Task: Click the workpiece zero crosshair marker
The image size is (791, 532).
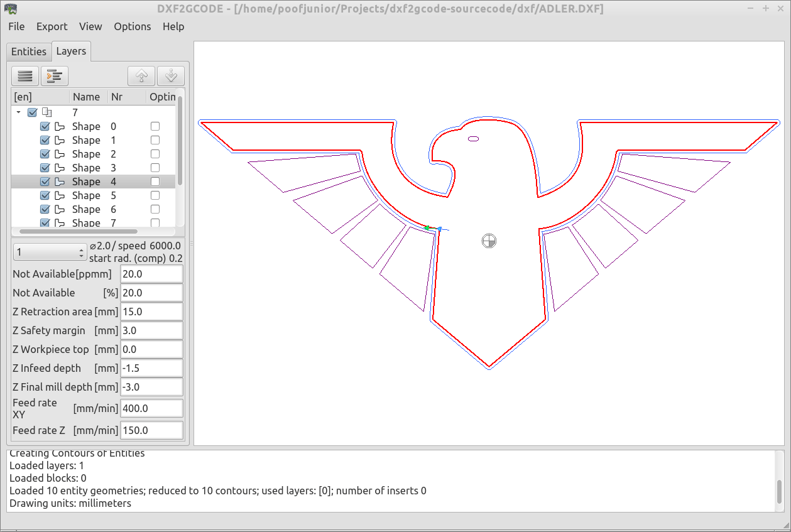Action: 489,240
